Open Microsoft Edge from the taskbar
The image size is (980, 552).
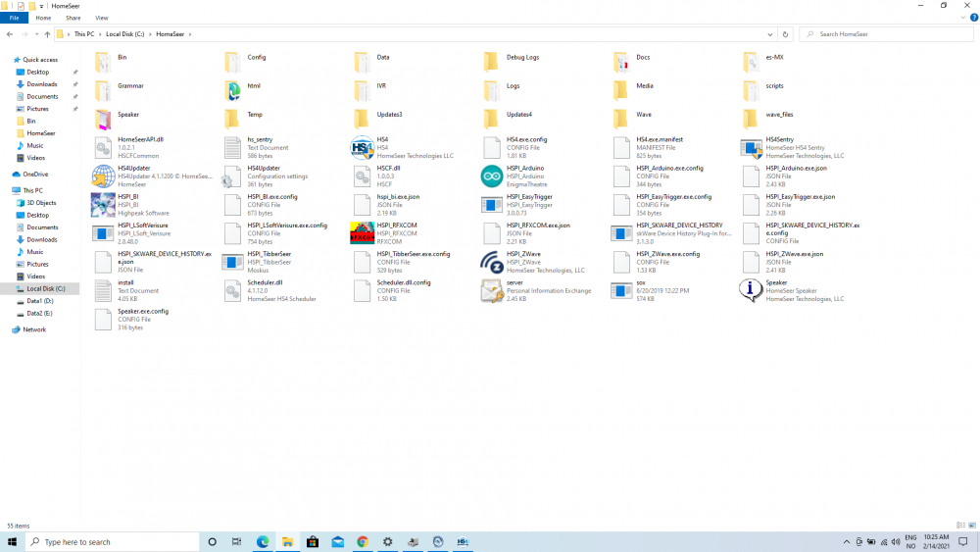263,542
